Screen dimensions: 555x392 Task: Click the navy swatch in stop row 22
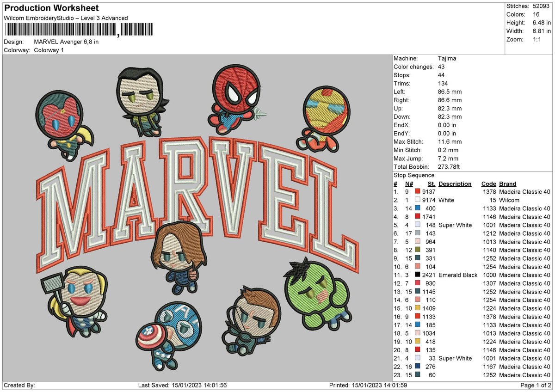(x=417, y=367)
